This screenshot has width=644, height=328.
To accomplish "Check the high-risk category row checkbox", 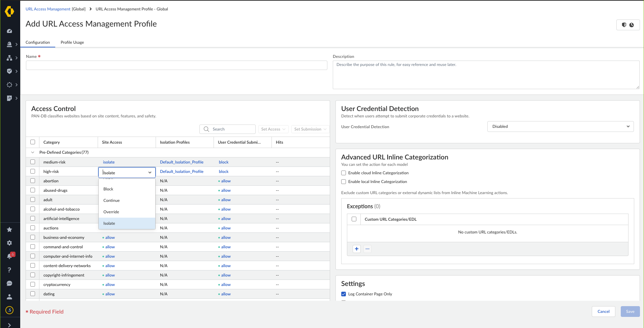I will pos(33,171).
